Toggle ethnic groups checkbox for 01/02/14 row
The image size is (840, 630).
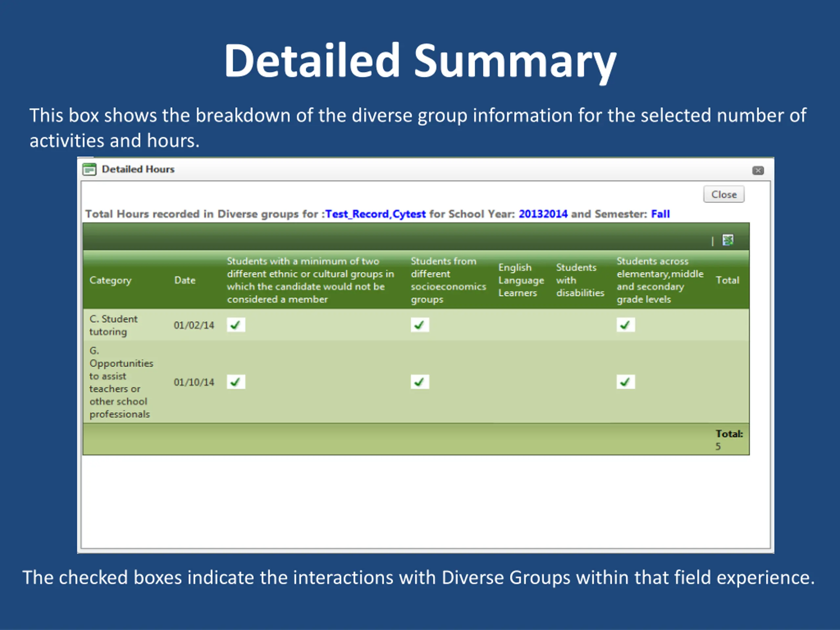[236, 325]
